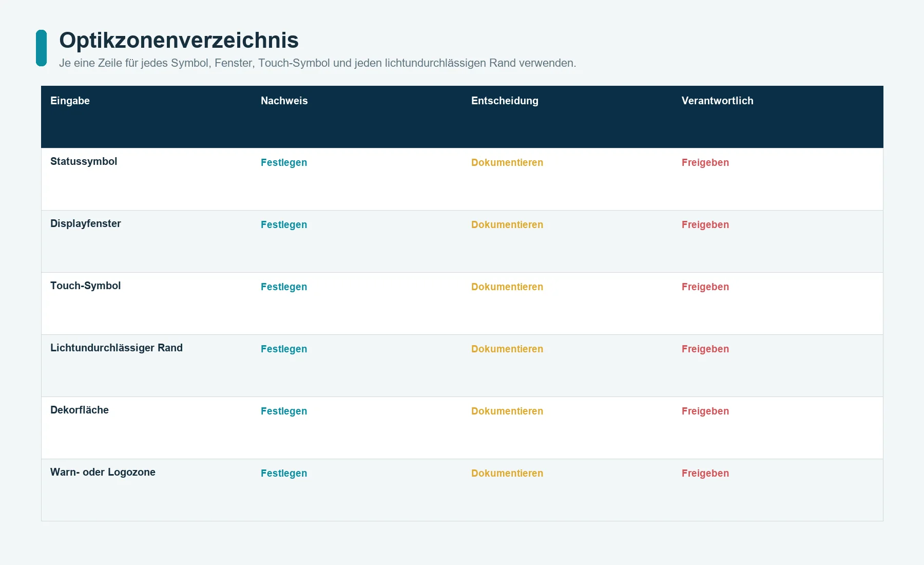Click the Entscheidung column header
The image size is (924, 565).
click(x=505, y=101)
